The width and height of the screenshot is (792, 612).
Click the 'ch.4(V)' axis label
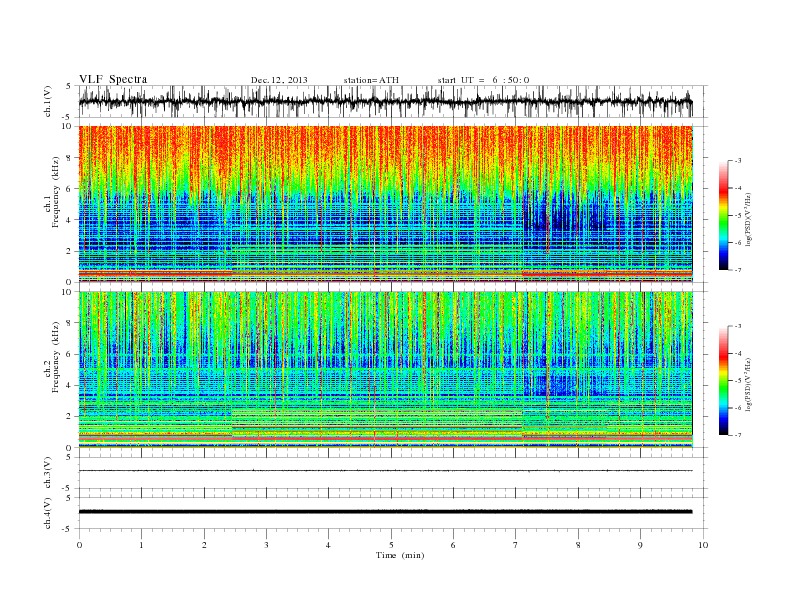48,514
